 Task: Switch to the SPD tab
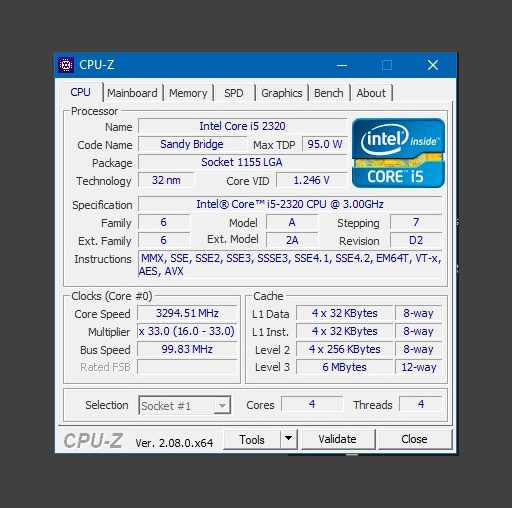pos(234,93)
